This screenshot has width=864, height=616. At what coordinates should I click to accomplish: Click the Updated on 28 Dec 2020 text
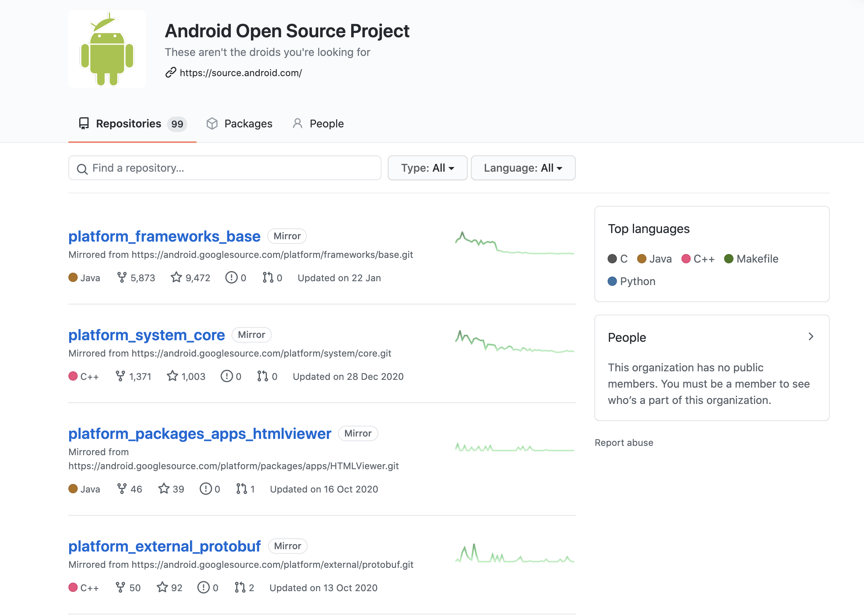click(348, 376)
